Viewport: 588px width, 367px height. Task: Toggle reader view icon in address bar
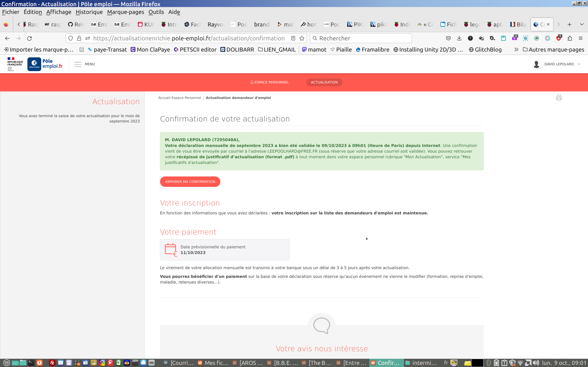click(x=293, y=38)
